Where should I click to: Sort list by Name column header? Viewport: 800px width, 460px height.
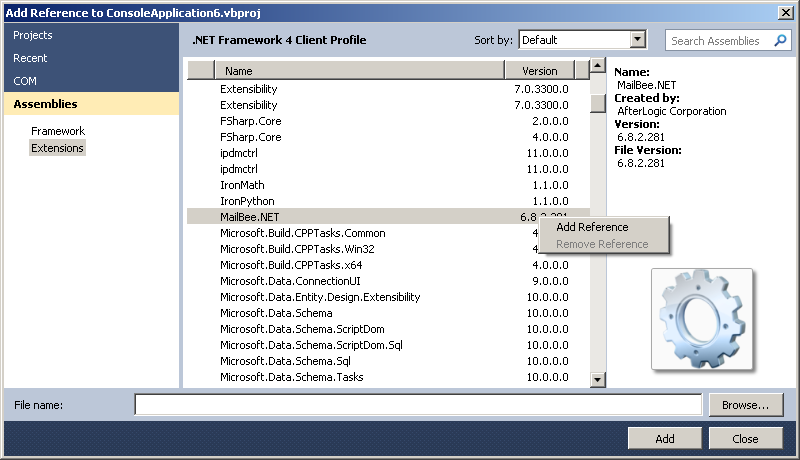[360, 71]
